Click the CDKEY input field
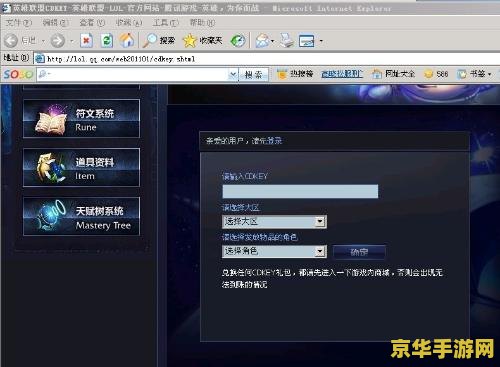500x367 pixels. point(300,191)
